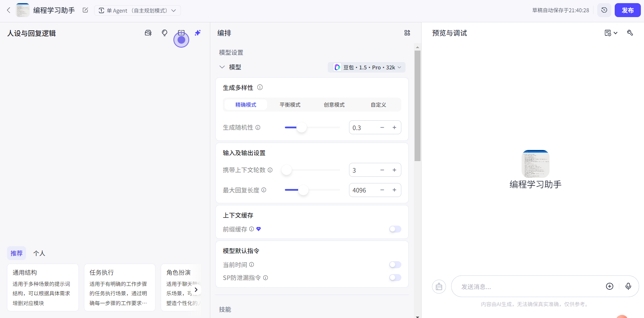The image size is (644, 318).
Task: Click the 携带上下文轮数 value field 3
Action: pos(363,170)
